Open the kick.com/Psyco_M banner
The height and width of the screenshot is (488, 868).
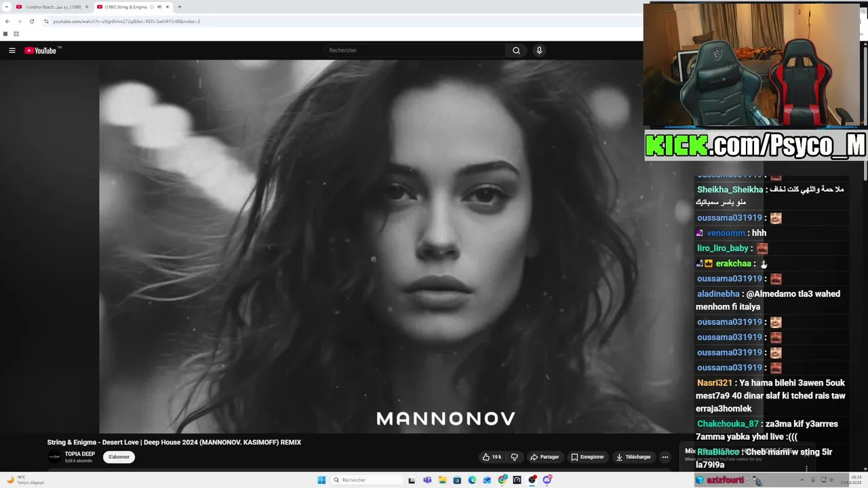(x=755, y=145)
